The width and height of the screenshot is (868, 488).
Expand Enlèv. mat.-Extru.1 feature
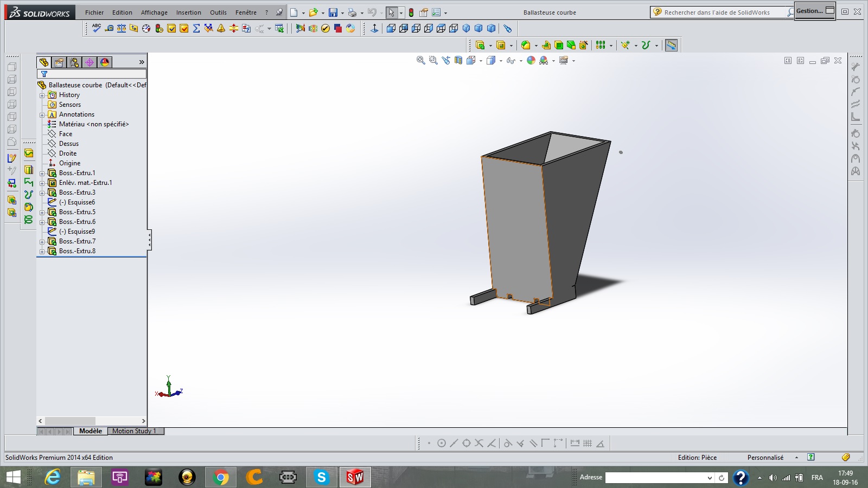tap(42, 183)
